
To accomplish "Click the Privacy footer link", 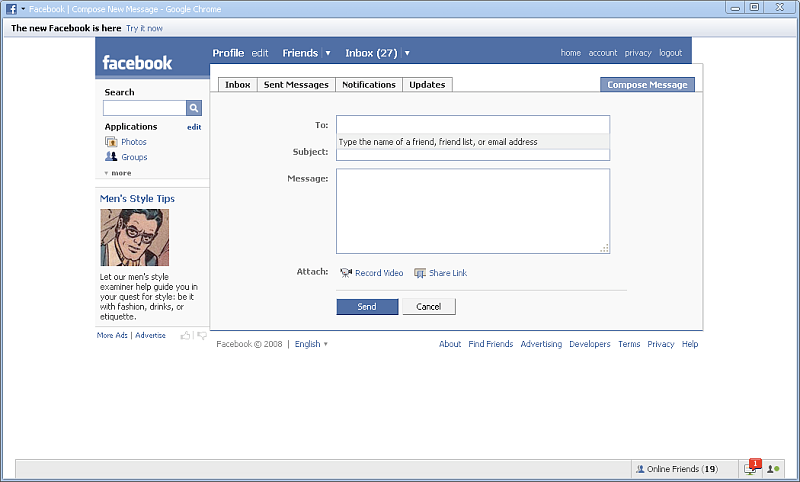I will coord(661,344).
